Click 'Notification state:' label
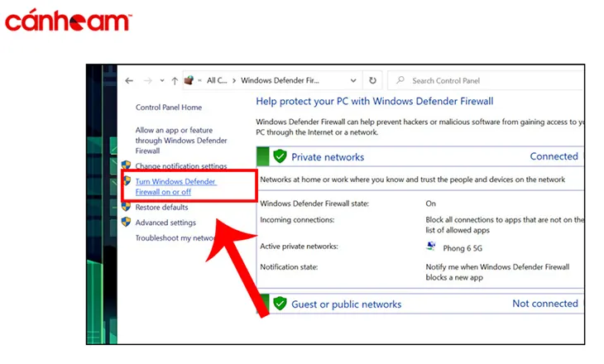 tap(289, 267)
